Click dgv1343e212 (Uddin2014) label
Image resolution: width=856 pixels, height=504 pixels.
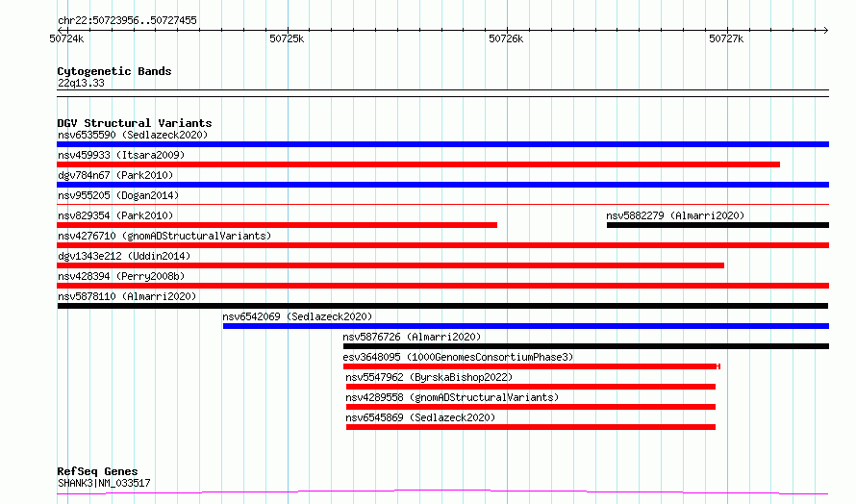click(124, 256)
